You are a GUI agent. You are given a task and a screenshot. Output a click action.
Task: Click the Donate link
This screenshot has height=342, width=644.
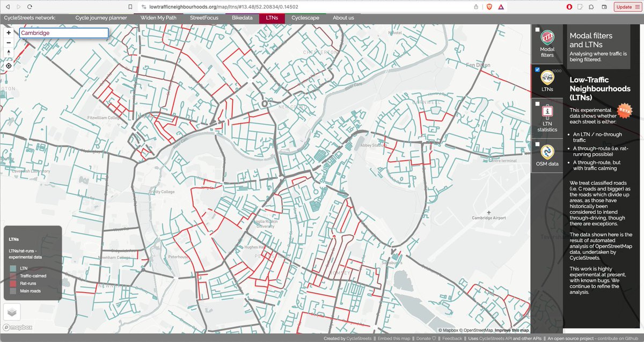(426, 339)
